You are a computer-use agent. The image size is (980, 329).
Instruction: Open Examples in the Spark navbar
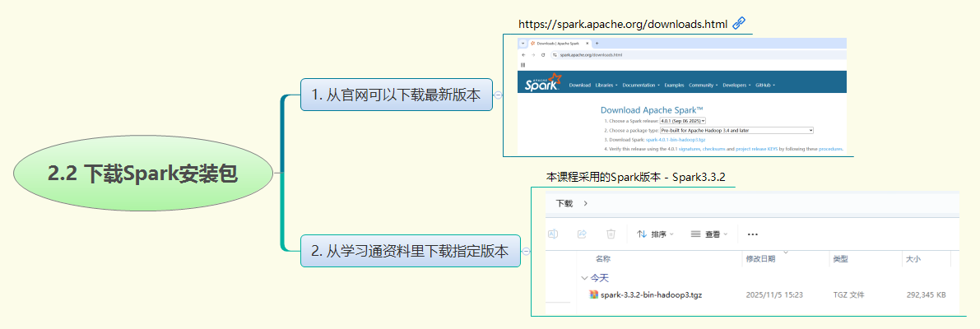(675, 85)
